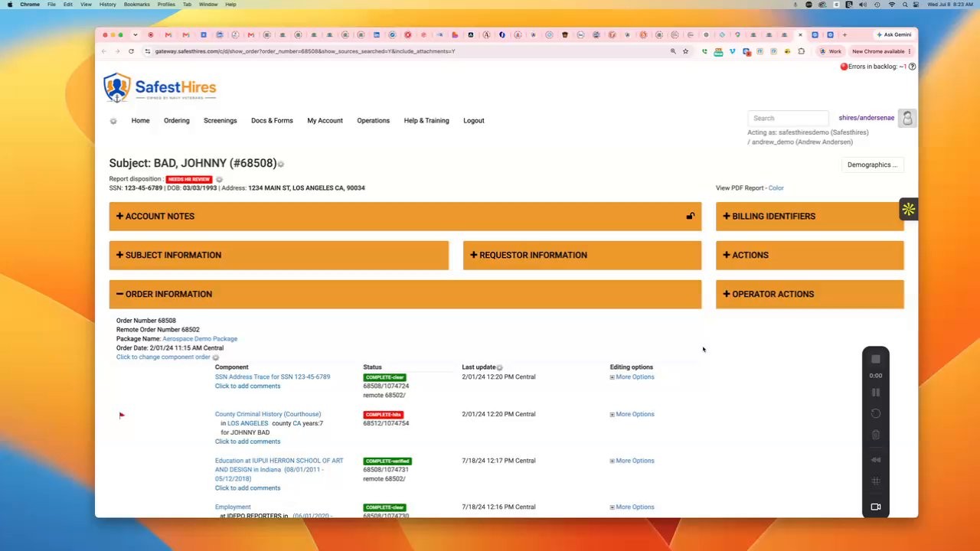Open the LOS ANGELES county link
980x551 pixels.
click(247, 424)
